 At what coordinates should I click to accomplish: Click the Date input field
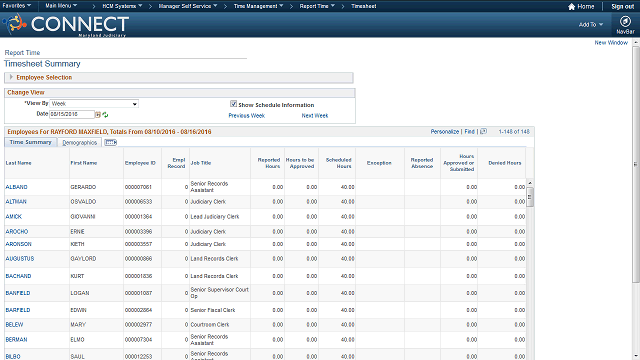tap(72, 114)
